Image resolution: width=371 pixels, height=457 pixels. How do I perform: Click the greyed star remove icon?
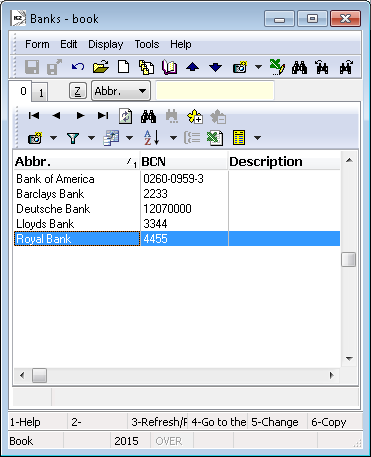coord(218,117)
